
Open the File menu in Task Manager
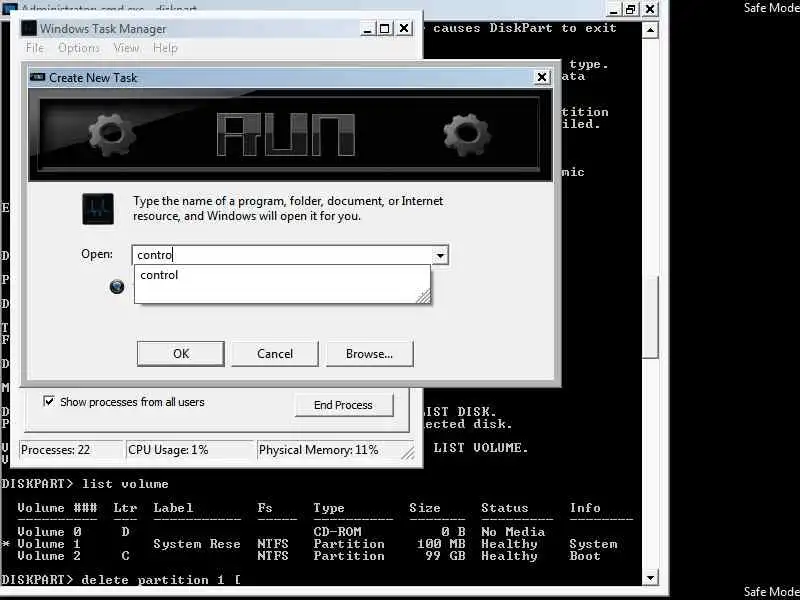35,48
